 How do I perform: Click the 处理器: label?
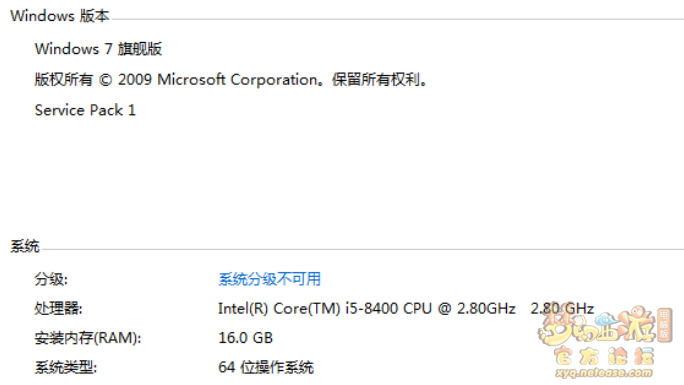click(58, 309)
